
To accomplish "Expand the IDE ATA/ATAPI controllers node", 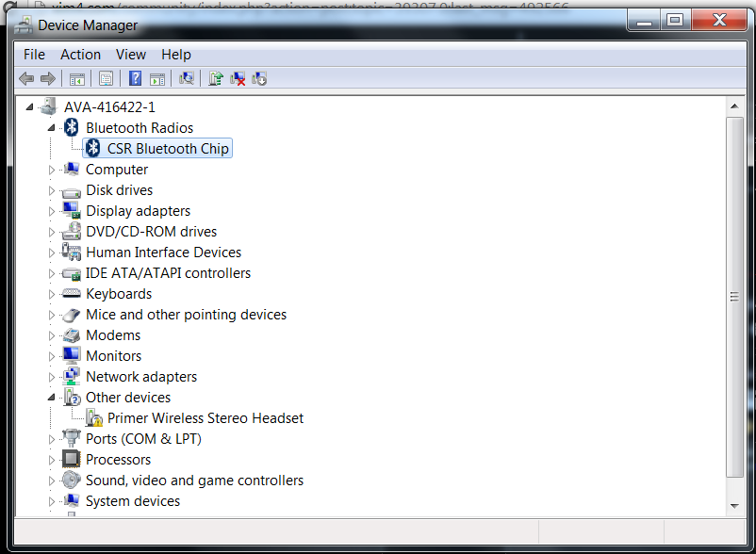I will [x=52, y=273].
